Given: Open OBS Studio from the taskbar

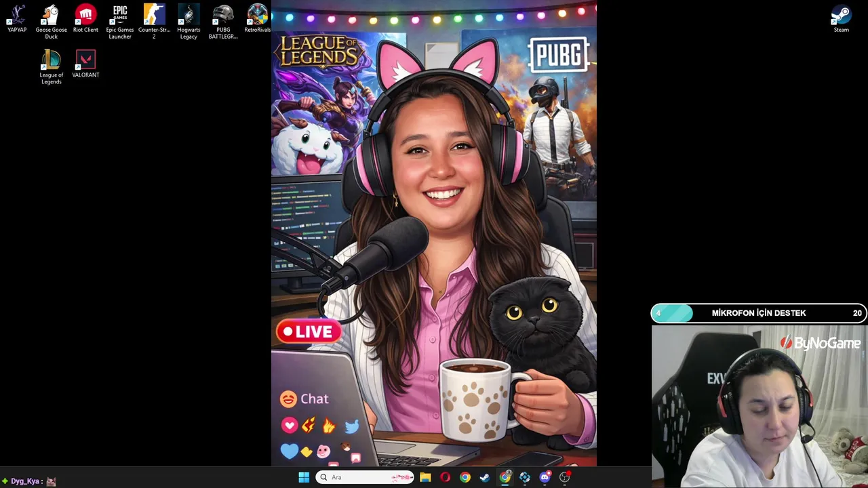Looking at the screenshot, I should pyautogui.click(x=565, y=477).
